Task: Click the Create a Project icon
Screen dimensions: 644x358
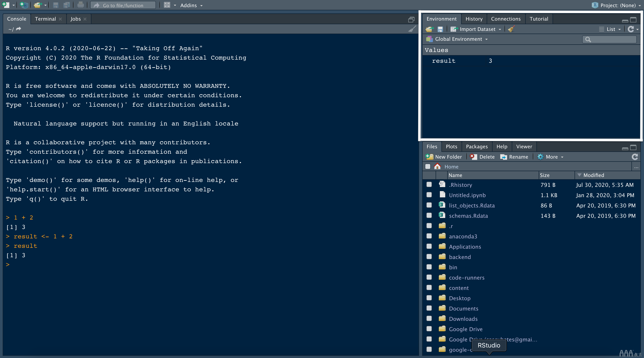Action: tap(24, 5)
